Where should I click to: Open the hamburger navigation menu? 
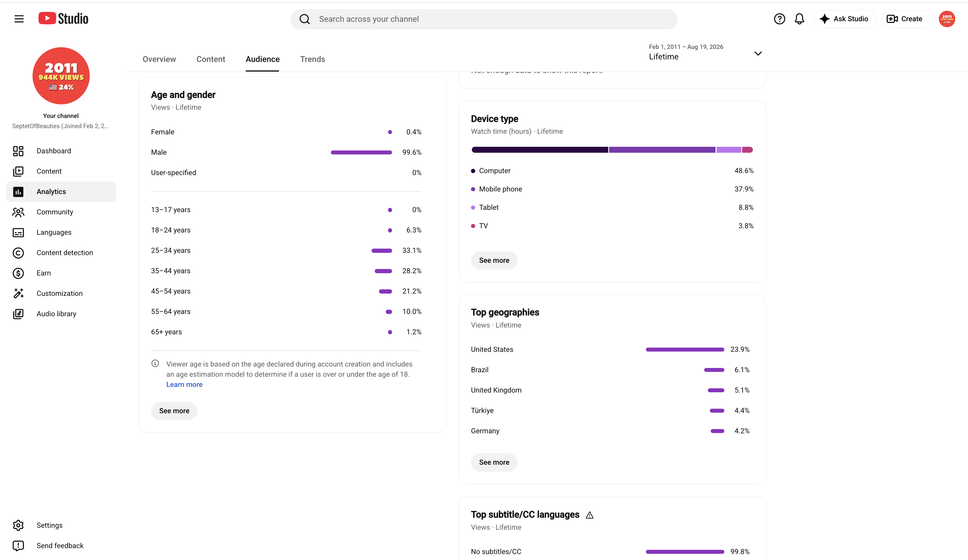click(x=19, y=19)
